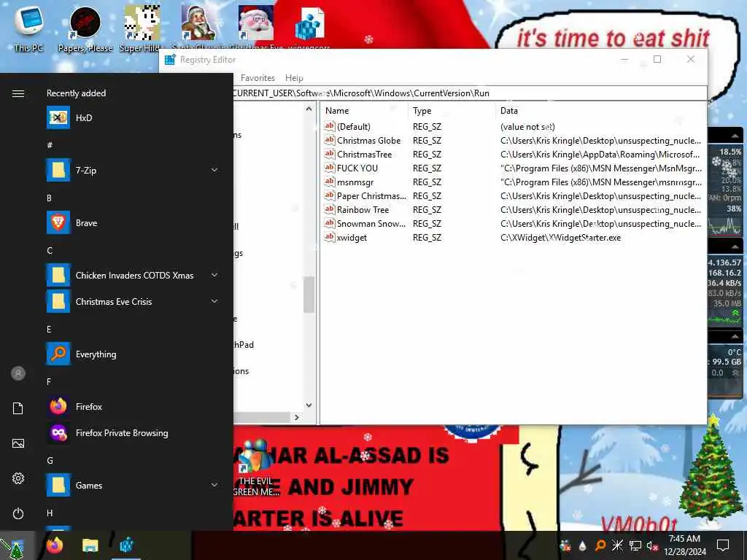Screen dimensions: 747x560
Task: Click the tree pane vertical scrollbar thumb
Action: [309, 295]
